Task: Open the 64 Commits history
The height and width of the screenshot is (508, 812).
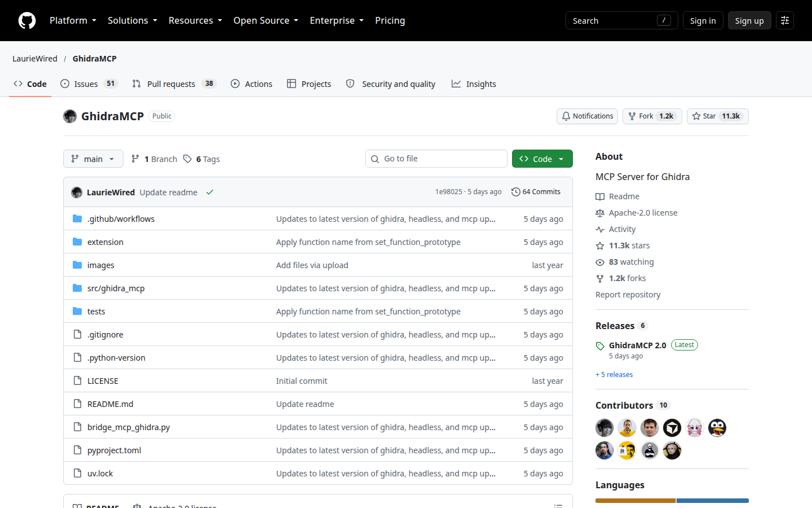Action: coord(536,192)
